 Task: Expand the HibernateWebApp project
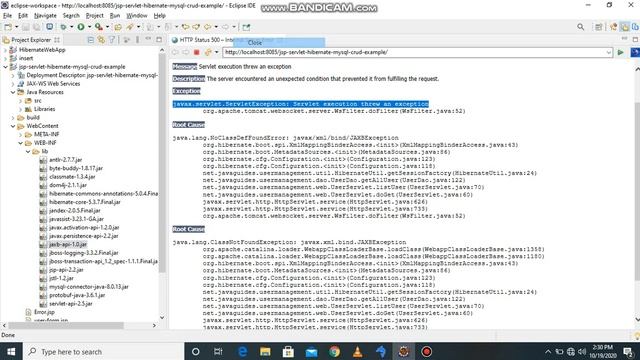(5, 50)
